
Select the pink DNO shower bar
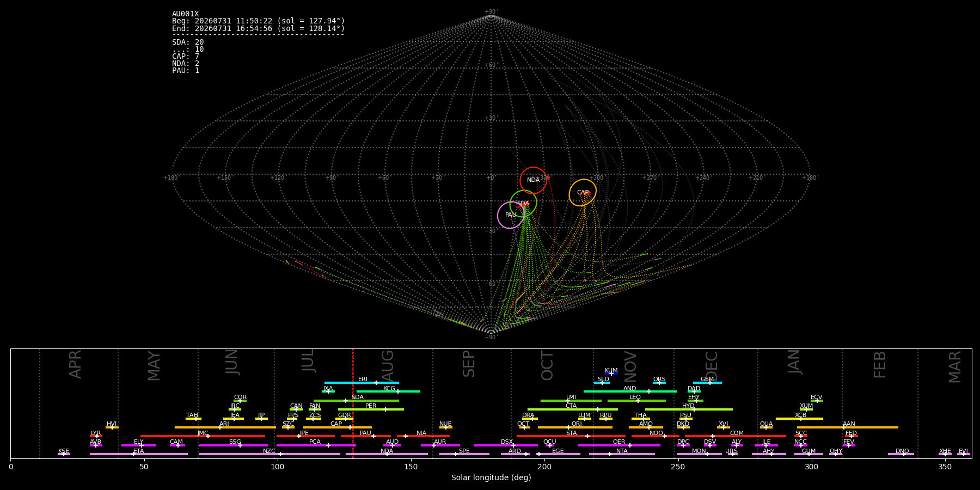(x=901, y=454)
